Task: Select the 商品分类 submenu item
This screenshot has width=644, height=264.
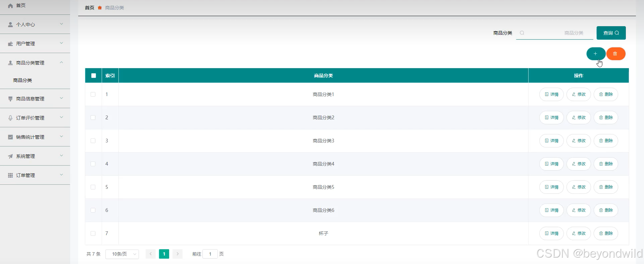Action: coord(22,80)
